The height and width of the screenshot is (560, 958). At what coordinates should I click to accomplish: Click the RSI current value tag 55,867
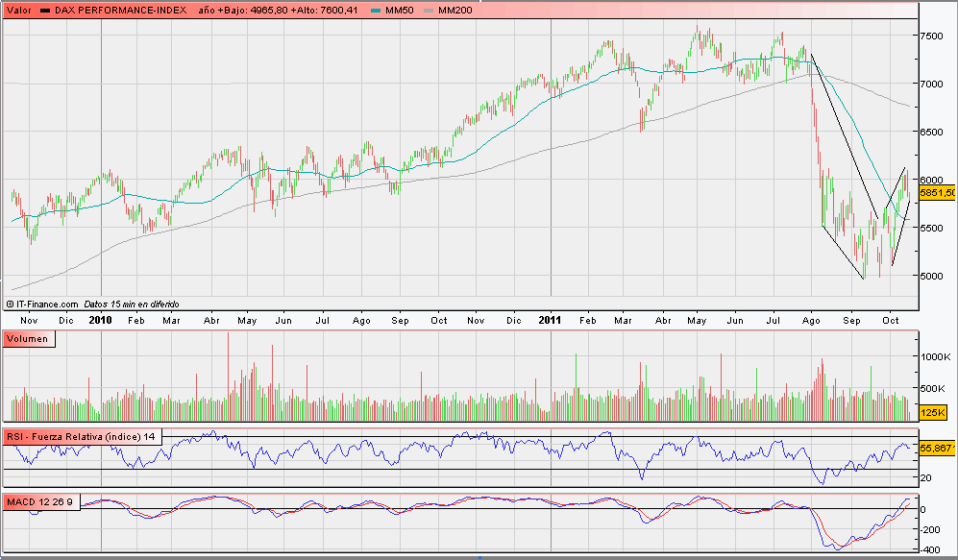[937, 449]
